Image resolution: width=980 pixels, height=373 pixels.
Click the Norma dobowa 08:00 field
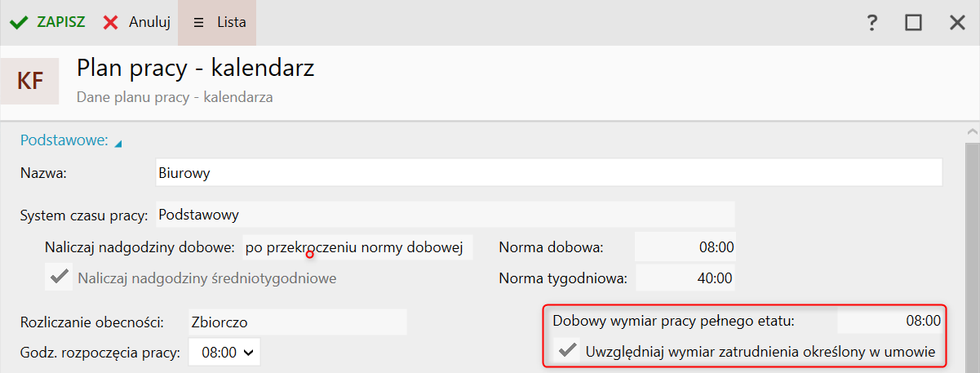[685, 246]
